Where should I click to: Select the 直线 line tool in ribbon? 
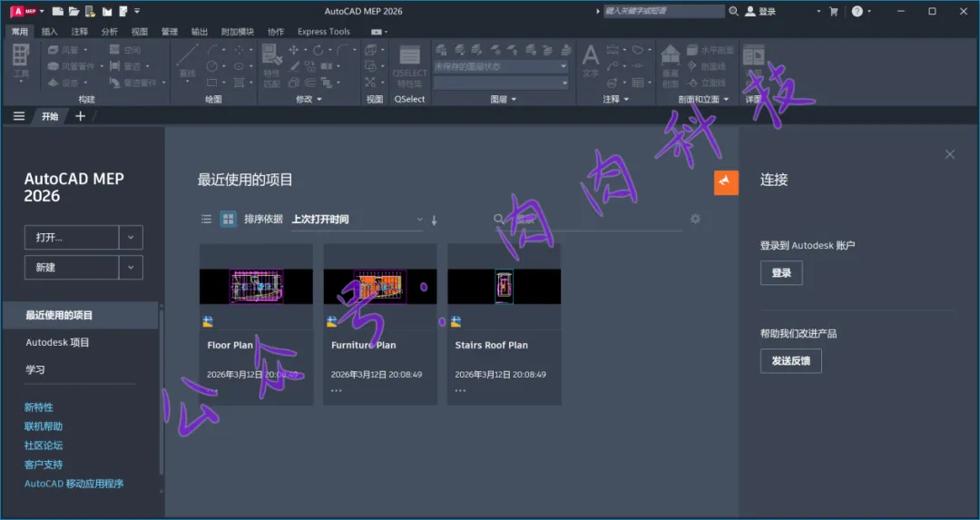pyautogui.click(x=188, y=62)
